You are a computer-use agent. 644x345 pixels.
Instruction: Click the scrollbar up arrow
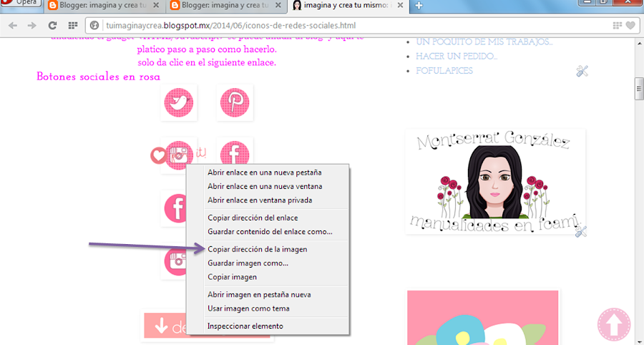(639, 43)
